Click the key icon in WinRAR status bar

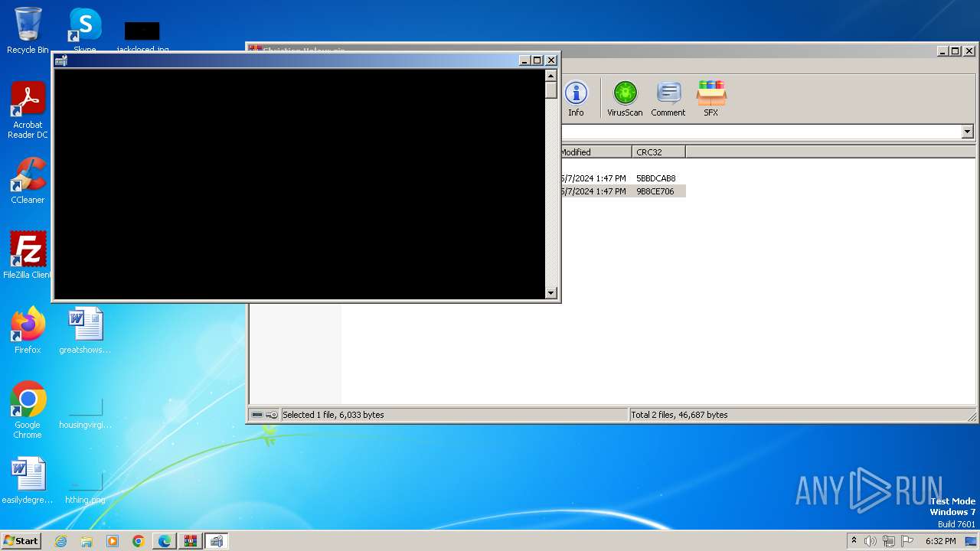click(272, 415)
